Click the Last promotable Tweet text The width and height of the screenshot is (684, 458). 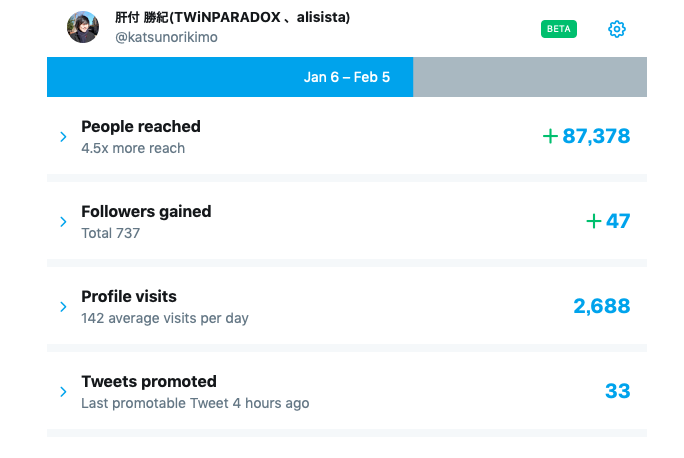coord(195,404)
